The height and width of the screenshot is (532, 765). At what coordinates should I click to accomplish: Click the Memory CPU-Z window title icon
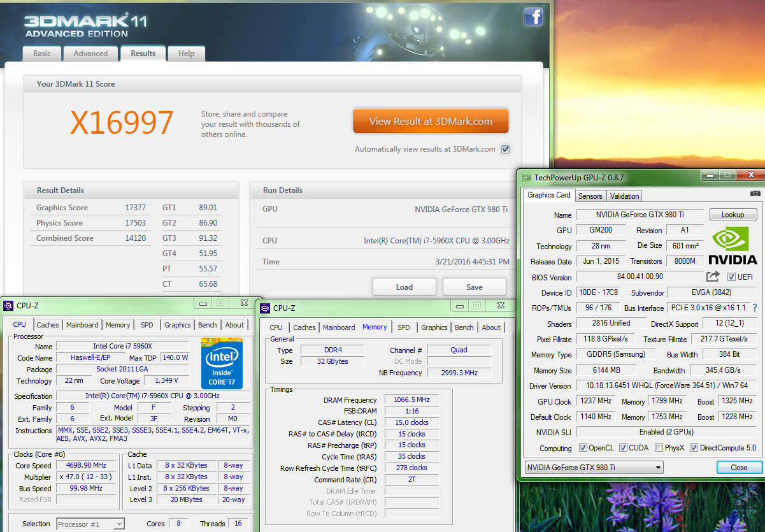265,308
